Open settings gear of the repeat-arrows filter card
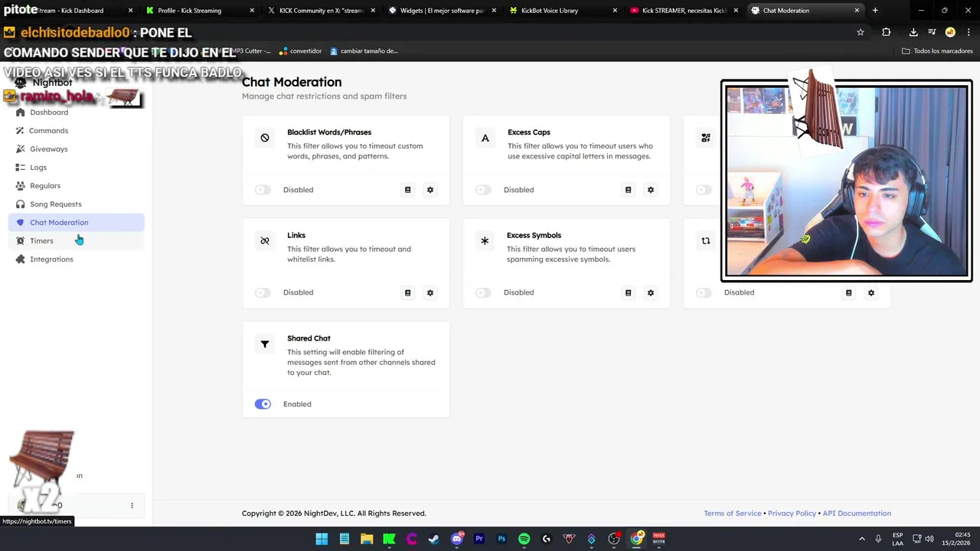Screen dimensions: 980x551 (x=871, y=292)
